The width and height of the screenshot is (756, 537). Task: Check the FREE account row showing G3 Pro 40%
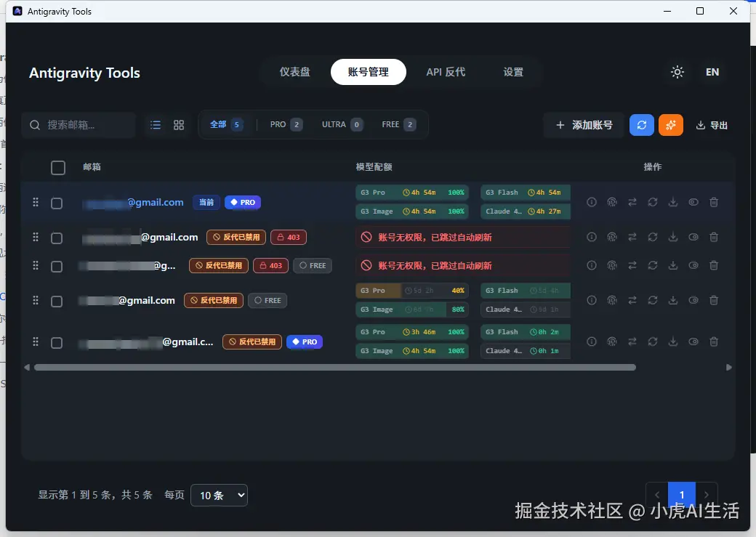tap(57, 302)
